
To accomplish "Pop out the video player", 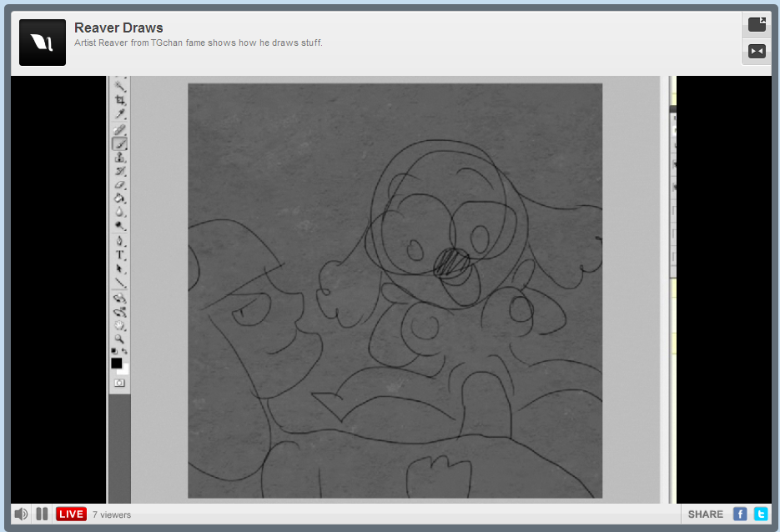I will (757, 25).
